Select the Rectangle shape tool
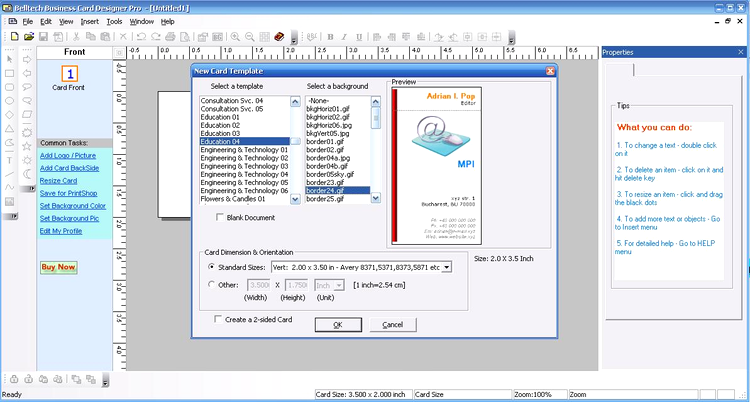The width and height of the screenshot is (750, 402). tap(9, 73)
